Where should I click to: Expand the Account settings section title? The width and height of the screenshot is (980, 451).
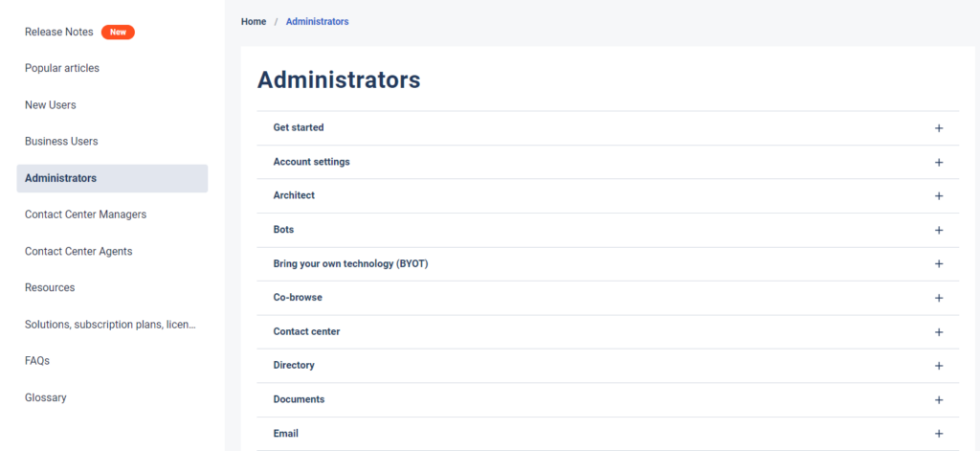[311, 162]
